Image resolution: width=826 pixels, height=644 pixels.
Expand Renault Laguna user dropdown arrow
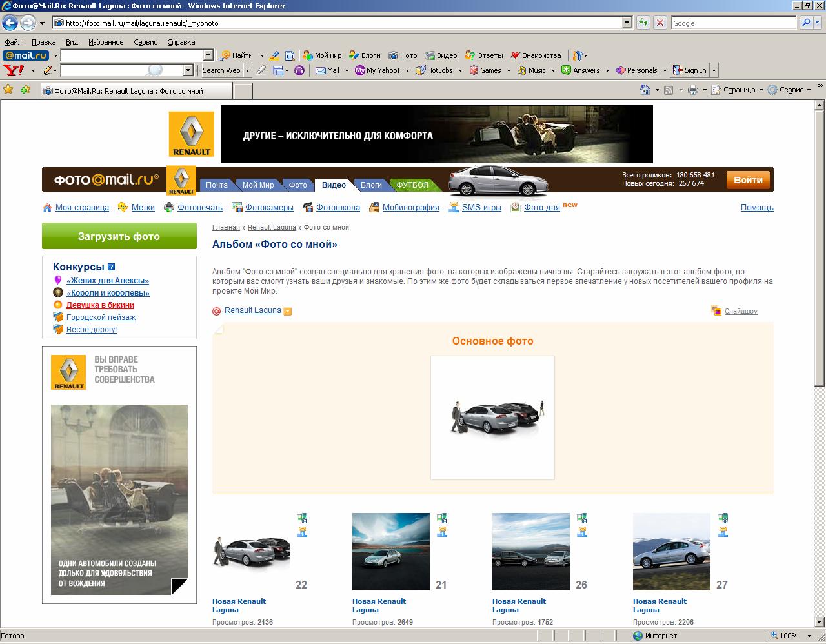288,311
